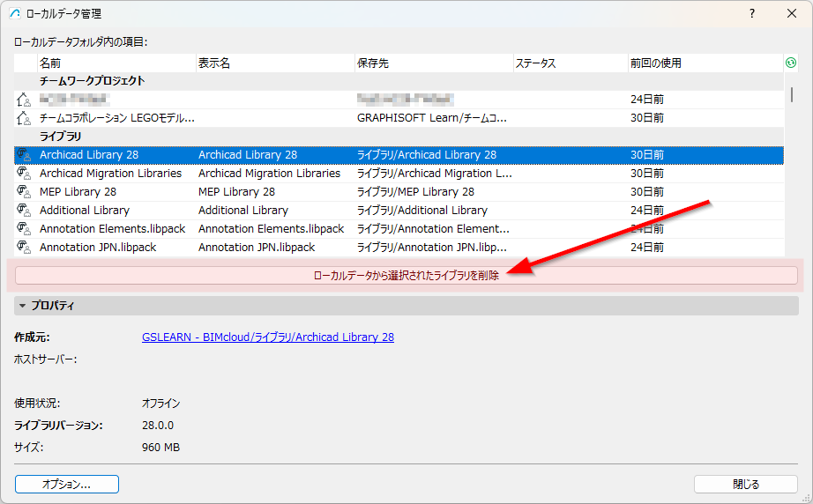This screenshot has width=813, height=504.
Task: Close the ローカルデータ管理 dialog with X
Action: 792,13
